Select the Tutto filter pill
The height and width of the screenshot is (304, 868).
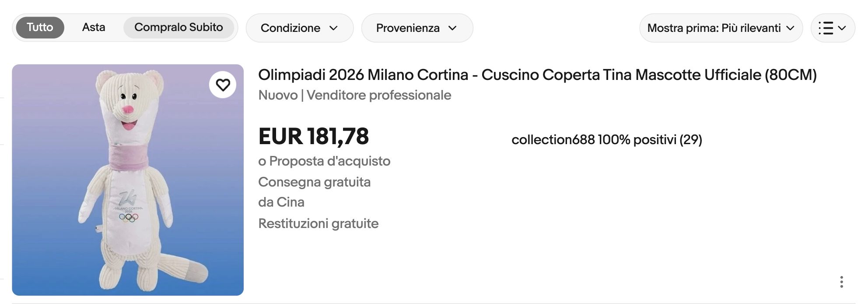[40, 27]
